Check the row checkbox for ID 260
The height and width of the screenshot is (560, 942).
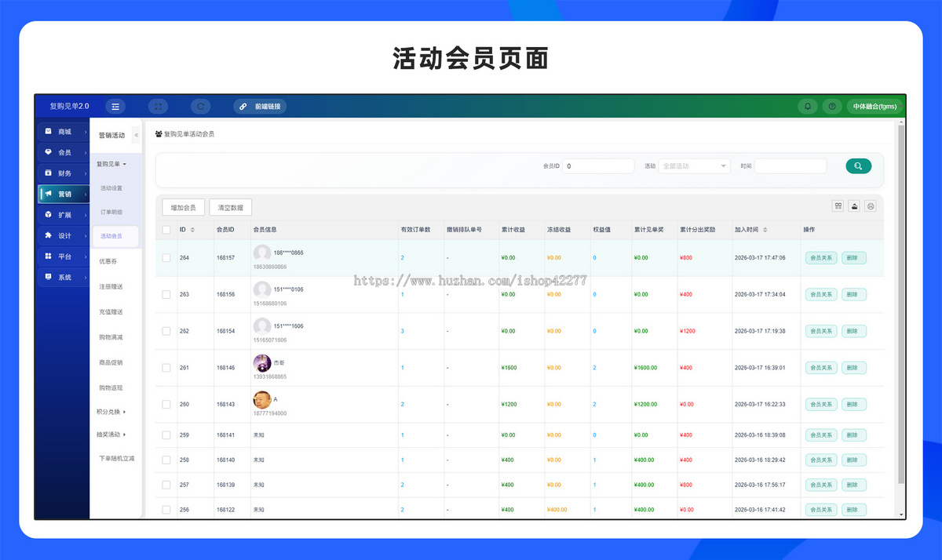coord(166,405)
